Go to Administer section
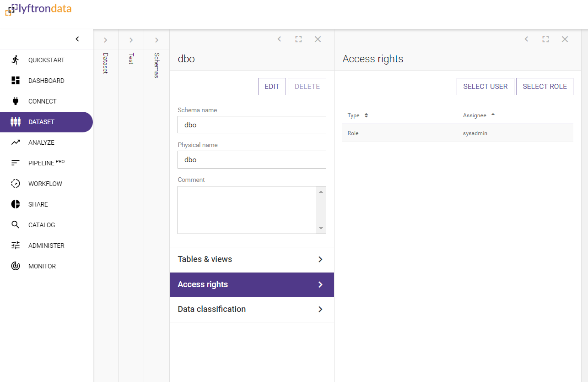 46,246
